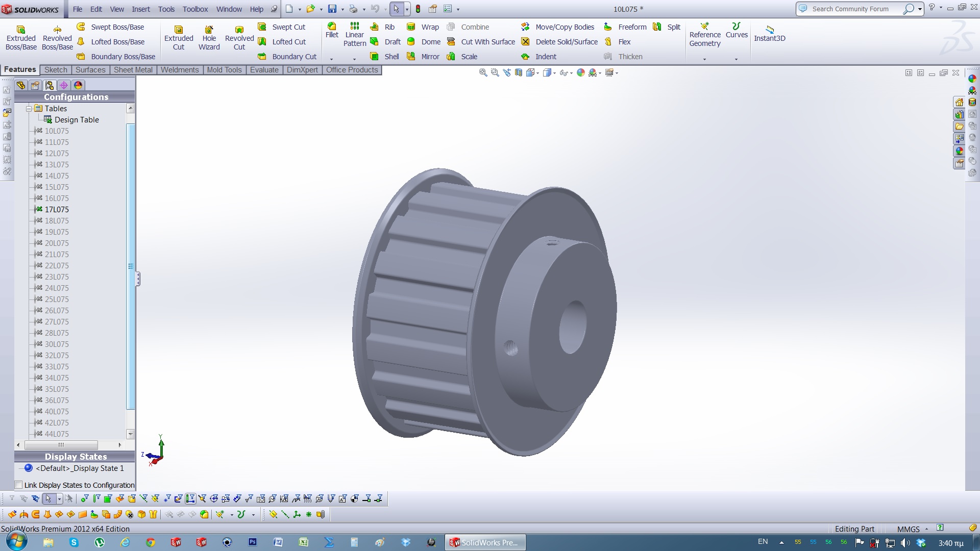This screenshot has height=551, width=980.
Task: Click the Rib tool
Action: pos(382,27)
